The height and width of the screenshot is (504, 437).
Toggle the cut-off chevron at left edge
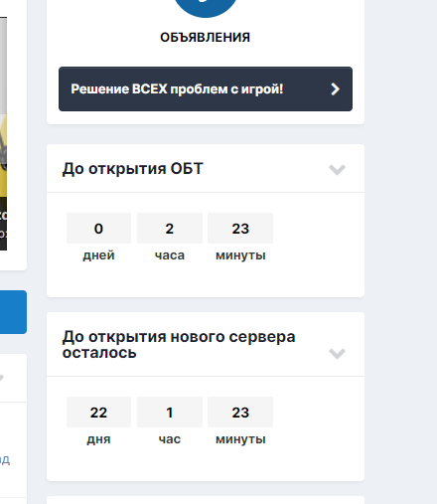(x=2, y=377)
